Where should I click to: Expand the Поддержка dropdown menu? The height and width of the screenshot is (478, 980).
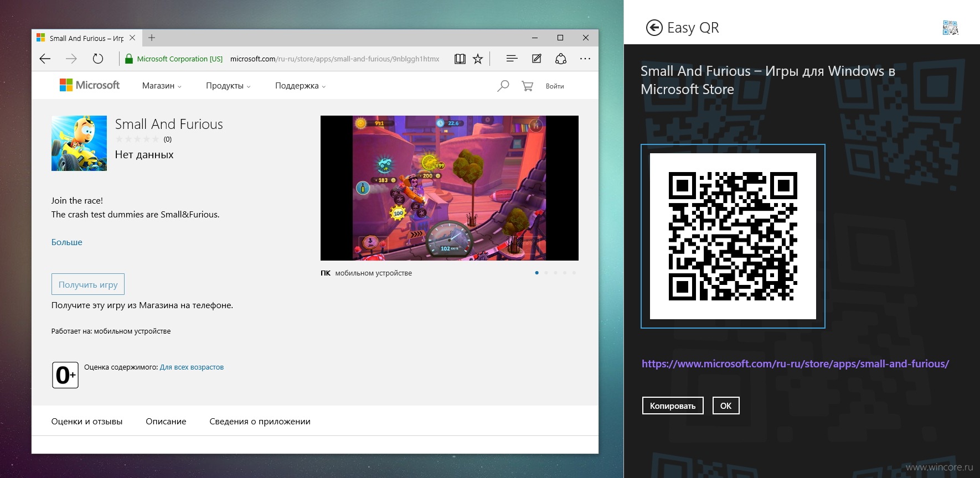click(x=301, y=86)
